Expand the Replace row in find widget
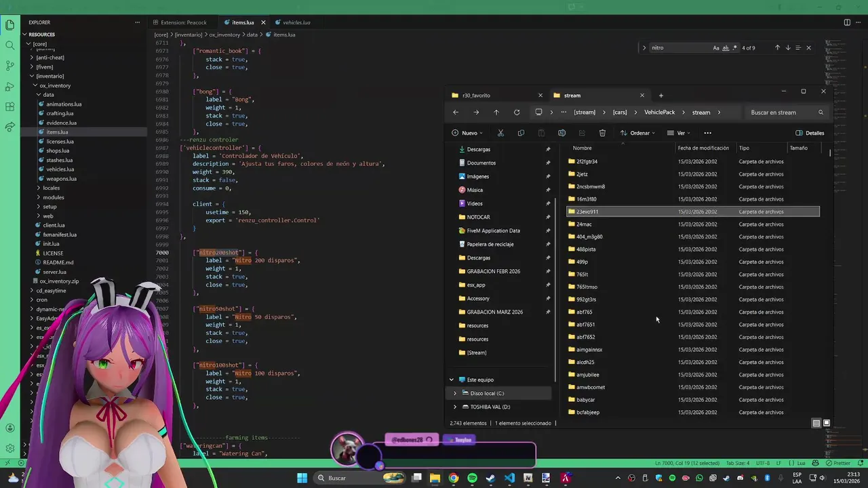This screenshot has width=868, height=488. [x=644, y=48]
